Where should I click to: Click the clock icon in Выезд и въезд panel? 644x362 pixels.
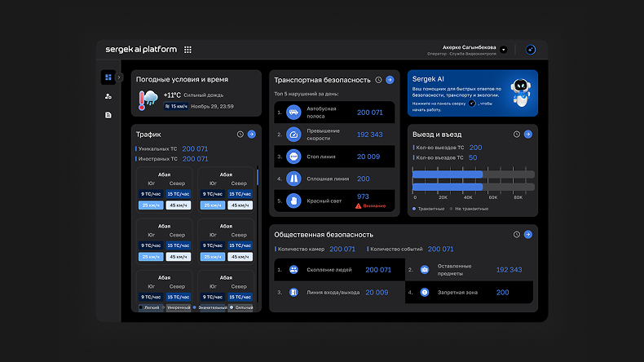[517, 134]
